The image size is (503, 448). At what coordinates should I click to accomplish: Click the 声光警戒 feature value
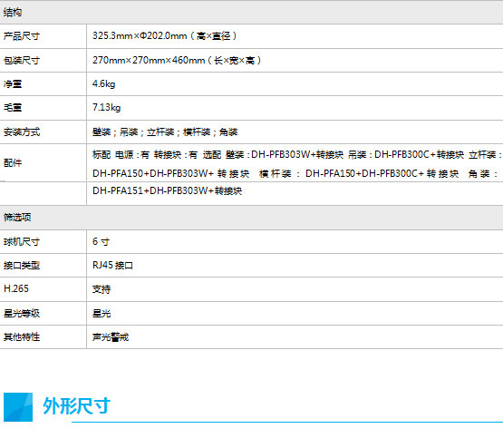click(111, 337)
